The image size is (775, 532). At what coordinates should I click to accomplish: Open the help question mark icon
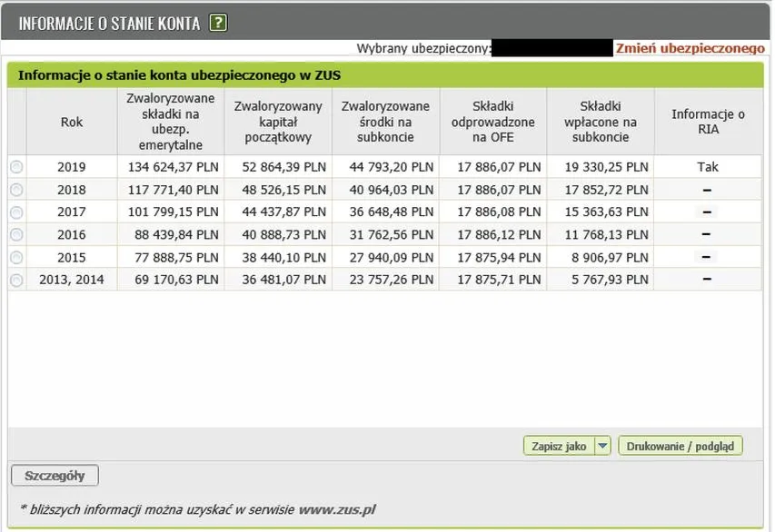(x=218, y=23)
